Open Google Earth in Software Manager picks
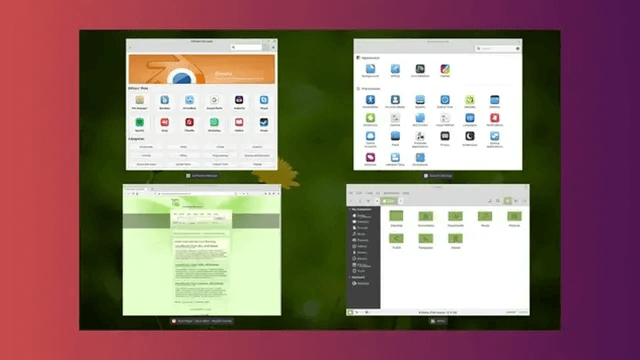This screenshot has width=640, height=360. tap(214, 102)
